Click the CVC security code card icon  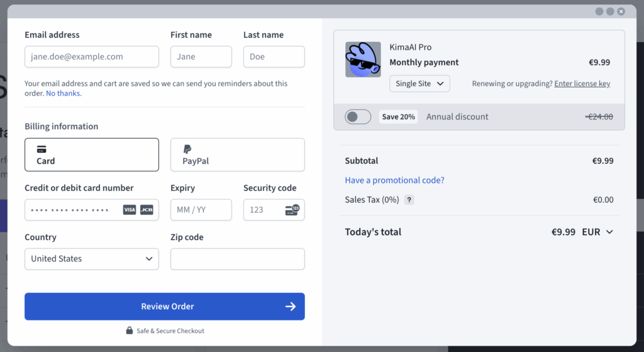pyautogui.click(x=292, y=210)
